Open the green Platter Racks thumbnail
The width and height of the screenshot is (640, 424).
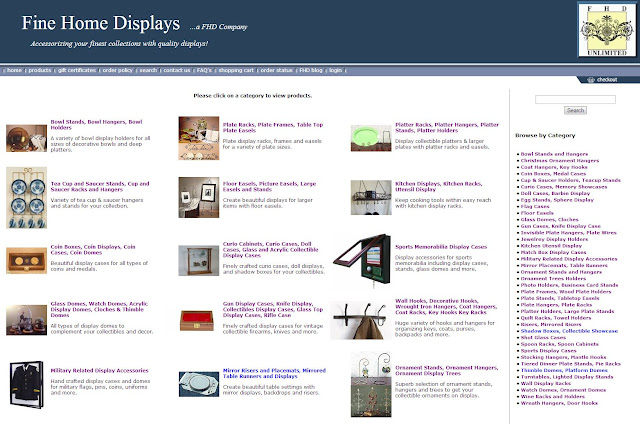pyautogui.click(x=371, y=138)
